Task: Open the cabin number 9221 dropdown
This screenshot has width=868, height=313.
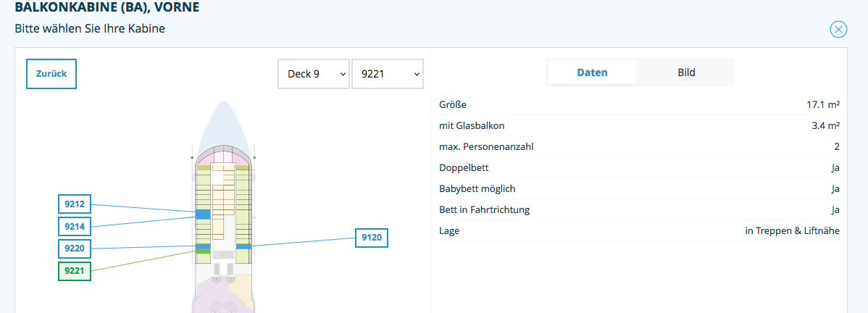Action: tap(387, 74)
